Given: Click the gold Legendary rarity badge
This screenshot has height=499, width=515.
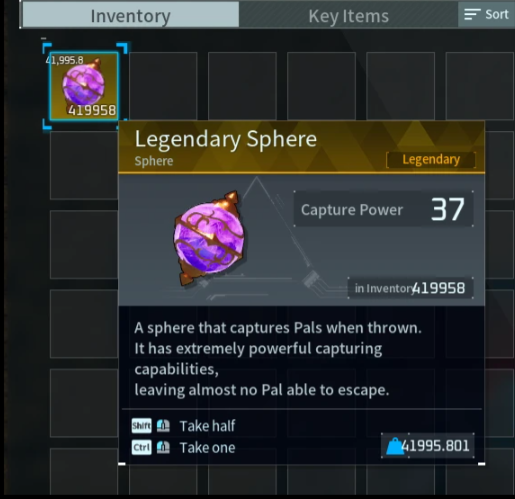Looking at the screenshot, I should (431, 160).
